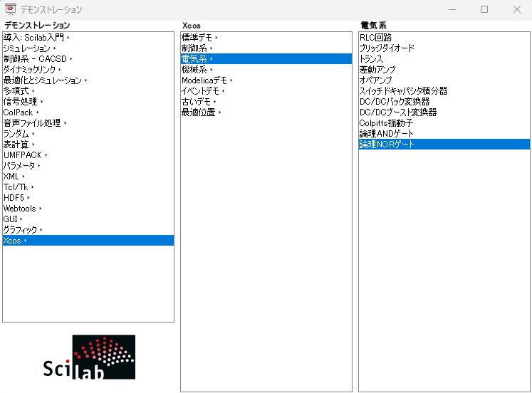Screen dimensions: 532x393
Task: Select the 多項式 category
Action: pos(88,91)
